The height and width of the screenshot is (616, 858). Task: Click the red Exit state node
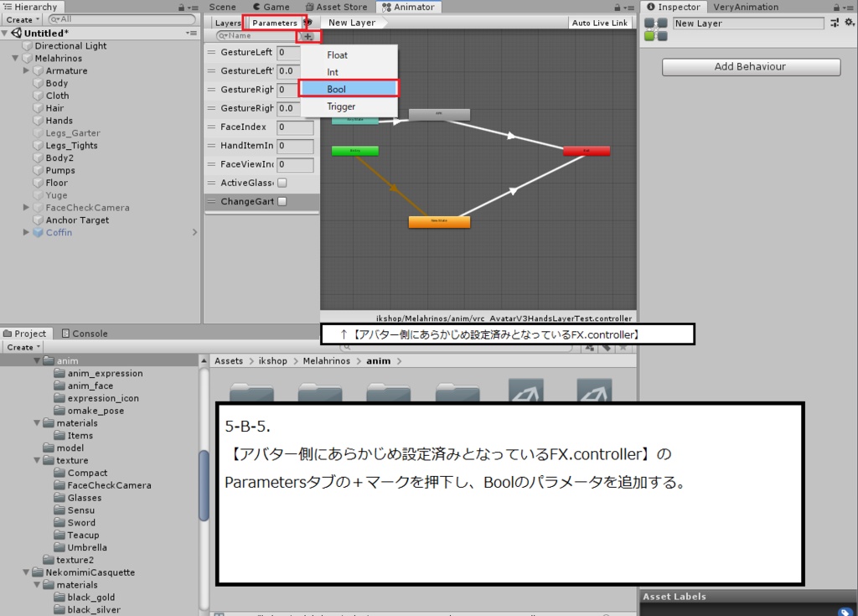tap(587, 151)
